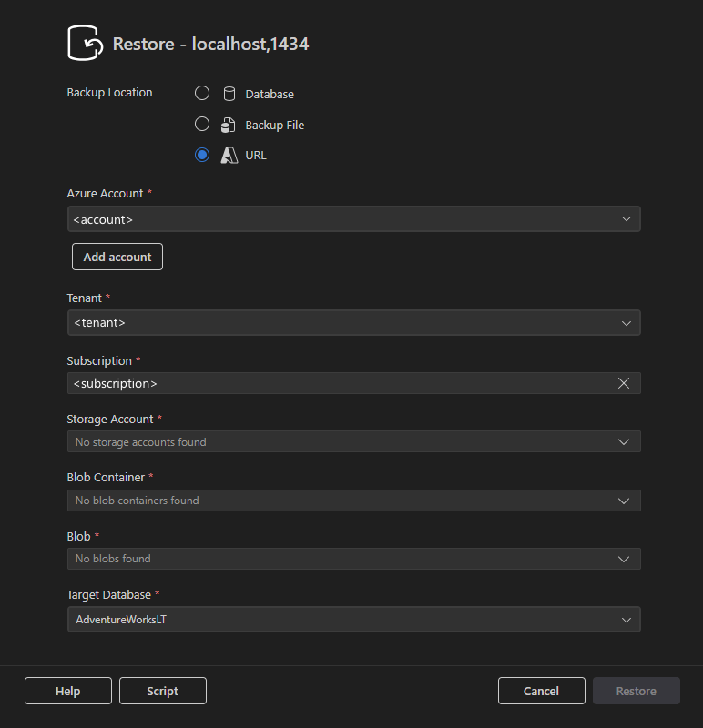Image resolution: width=703 pixels, height=728 pixels.
Task: Click the Database cylinder icon
Action: [x=229, y=93]
